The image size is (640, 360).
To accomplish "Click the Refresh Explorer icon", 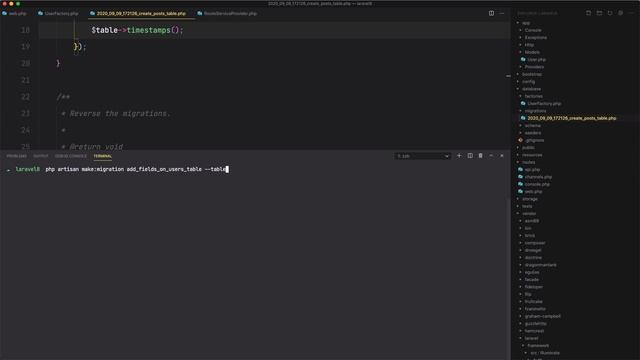I will (x=610, y=13).
